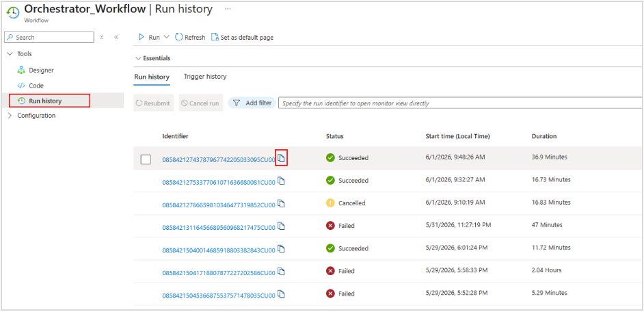Click the Orchestrator_Workflow clock icon in header

13,13
